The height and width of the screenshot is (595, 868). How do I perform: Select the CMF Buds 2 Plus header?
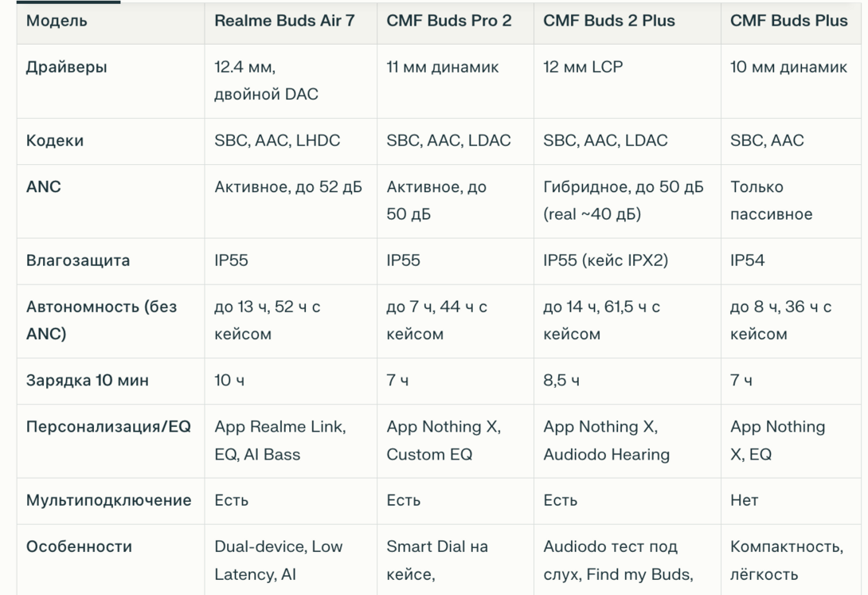(609, 21)
